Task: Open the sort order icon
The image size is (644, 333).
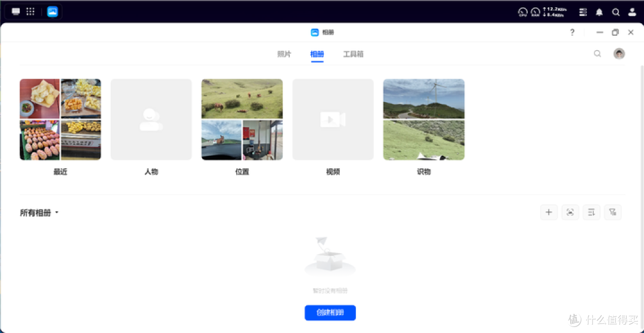Action: pos(592,212)
